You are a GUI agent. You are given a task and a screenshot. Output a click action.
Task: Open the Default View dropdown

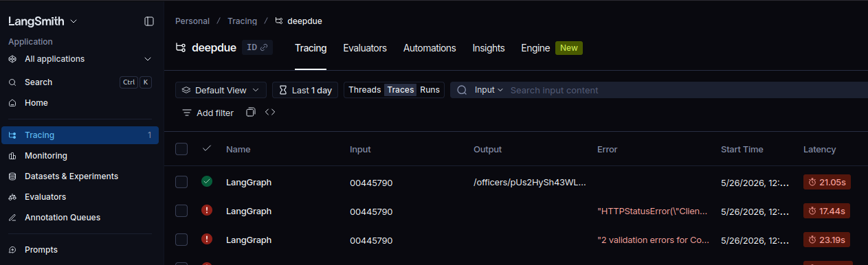point(221,90)
